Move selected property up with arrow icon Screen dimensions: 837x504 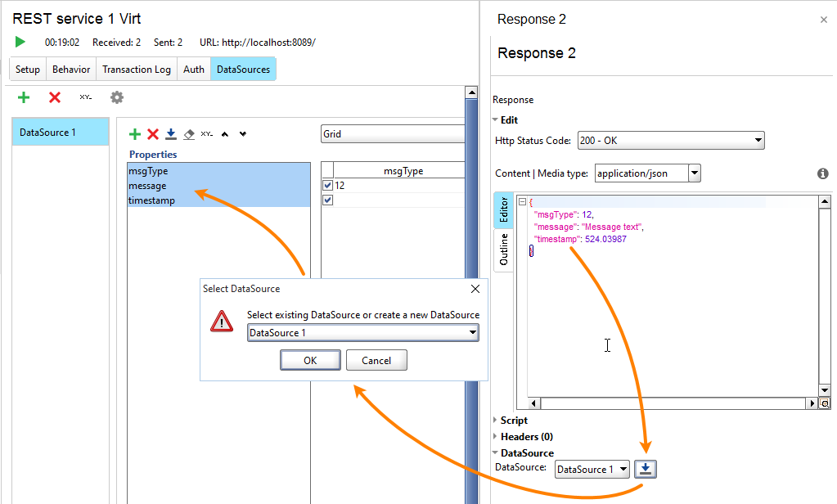224,133
